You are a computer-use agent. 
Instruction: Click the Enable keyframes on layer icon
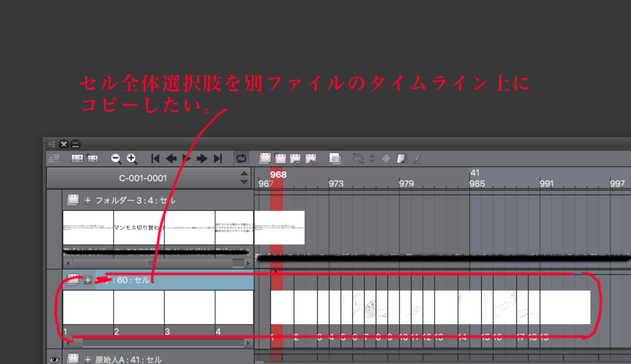pos(358,158)
